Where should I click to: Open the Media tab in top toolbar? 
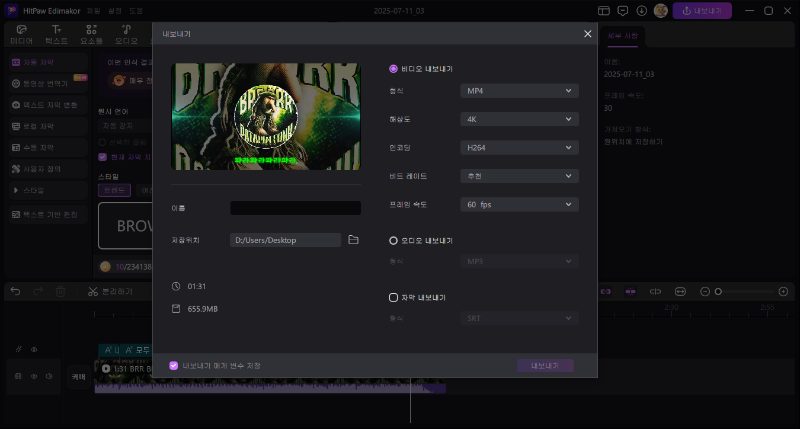(21, 35)
